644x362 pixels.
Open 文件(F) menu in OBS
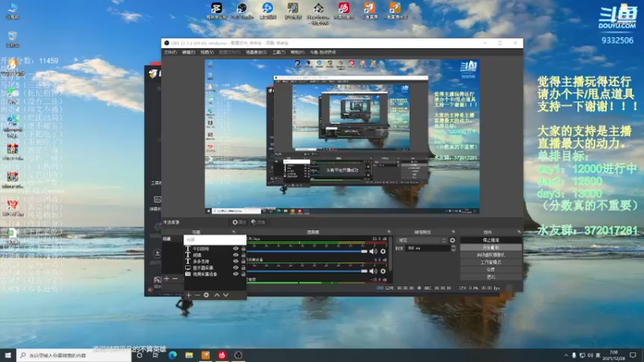pos(171,52)
